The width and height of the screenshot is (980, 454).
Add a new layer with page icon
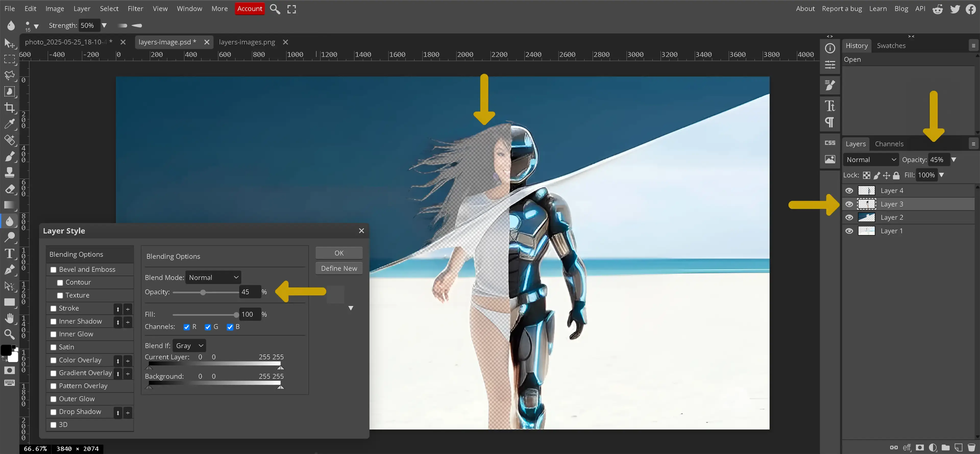click(958, 448)
